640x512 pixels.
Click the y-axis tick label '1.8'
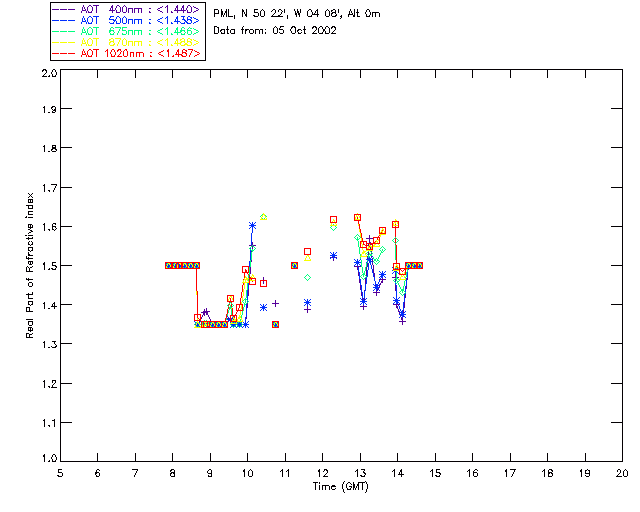click(49, 148)
